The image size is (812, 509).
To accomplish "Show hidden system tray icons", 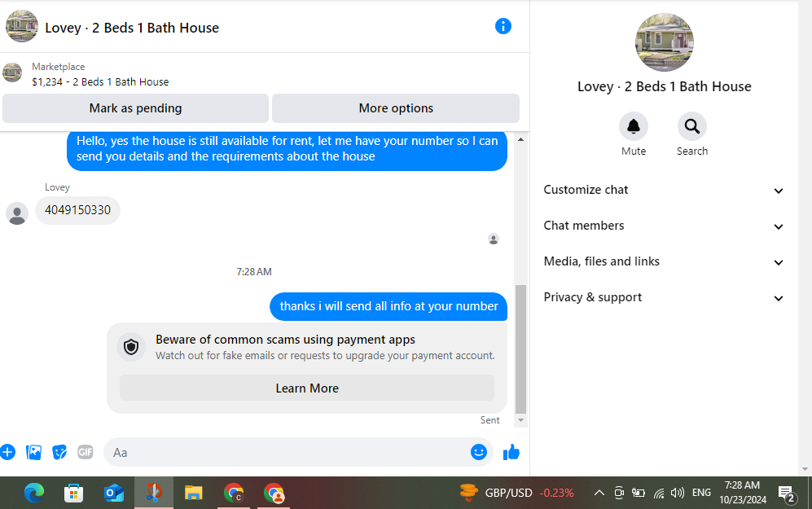I will point(599,493).
